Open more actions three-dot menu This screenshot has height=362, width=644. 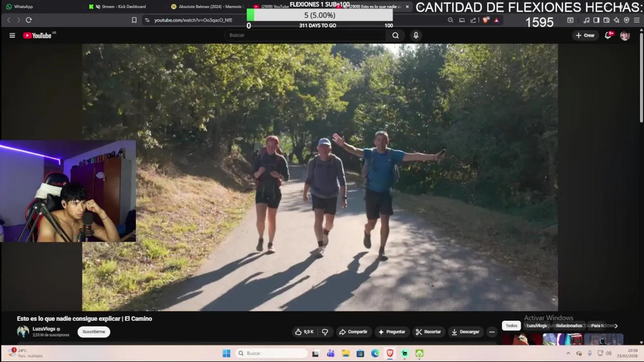pos(492,332)
